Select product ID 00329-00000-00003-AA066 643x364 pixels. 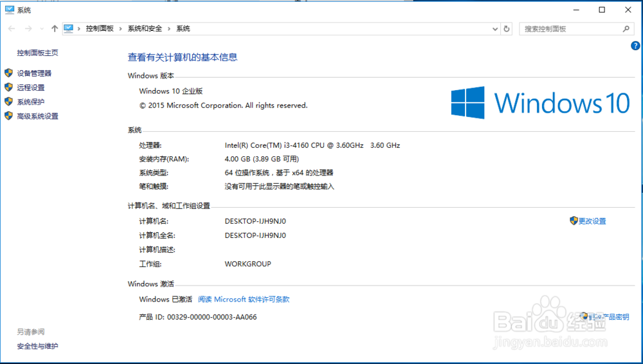[x=212, y=317]
